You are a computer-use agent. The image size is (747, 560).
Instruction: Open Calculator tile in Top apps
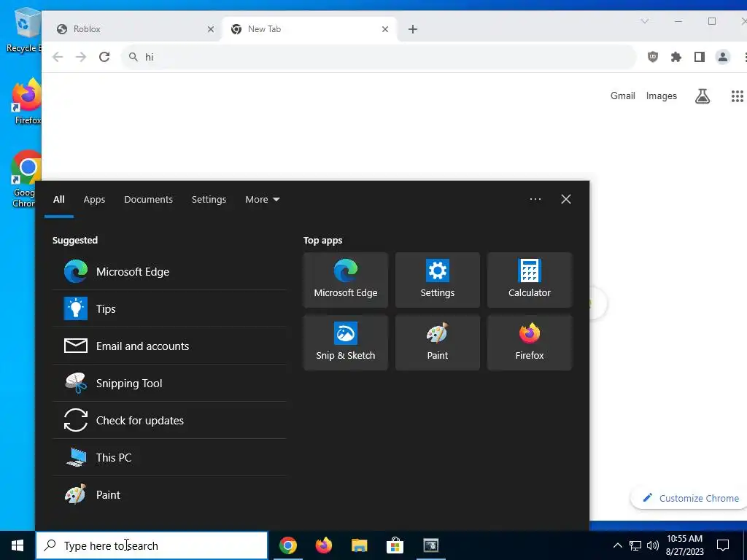tap(530, 280)
